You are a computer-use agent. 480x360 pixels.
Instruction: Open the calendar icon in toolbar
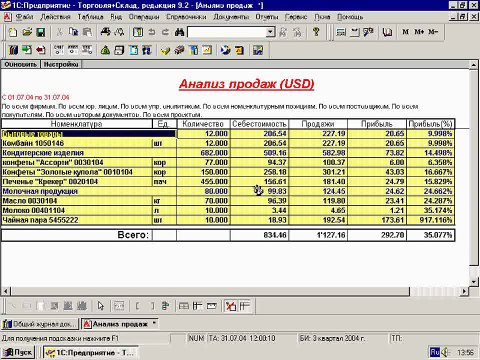coord(354,32)
